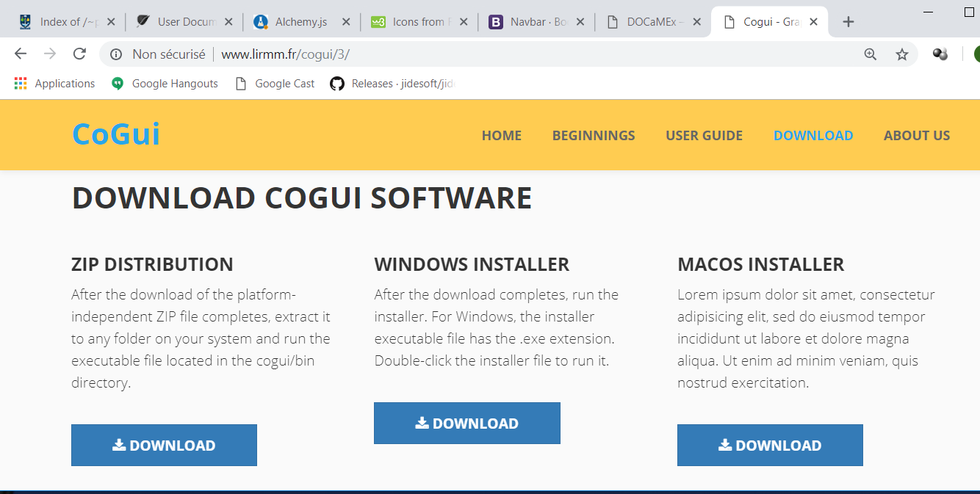The width and height of the screenshot is (980, 494).
Task: Click the browser forward arrow
Action: point(50,54)
